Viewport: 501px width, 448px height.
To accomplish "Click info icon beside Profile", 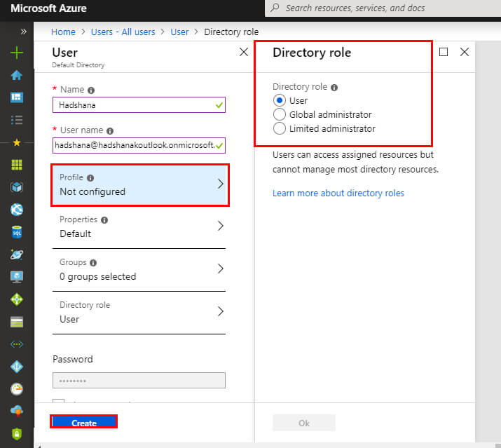I will coord(90,178).
